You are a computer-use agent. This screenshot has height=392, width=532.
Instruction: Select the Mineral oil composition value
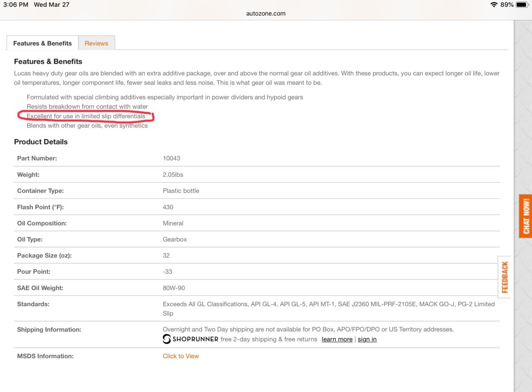click(173, 223)
